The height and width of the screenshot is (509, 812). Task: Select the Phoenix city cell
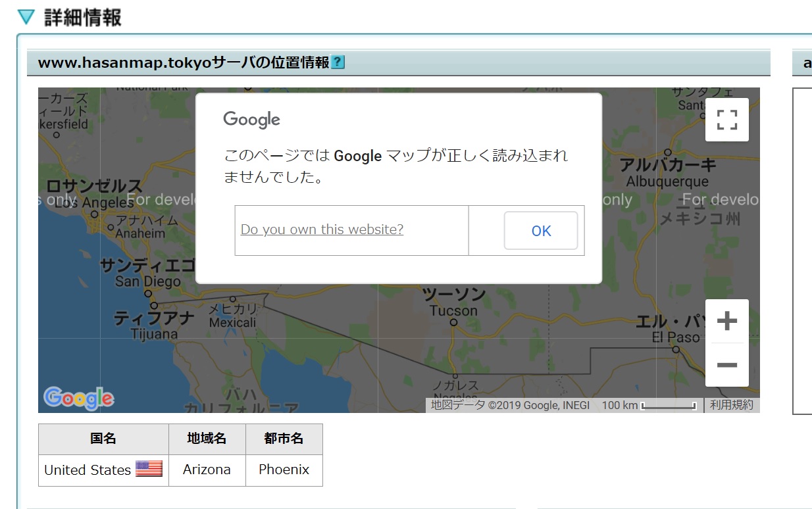[x=284, y=470]
